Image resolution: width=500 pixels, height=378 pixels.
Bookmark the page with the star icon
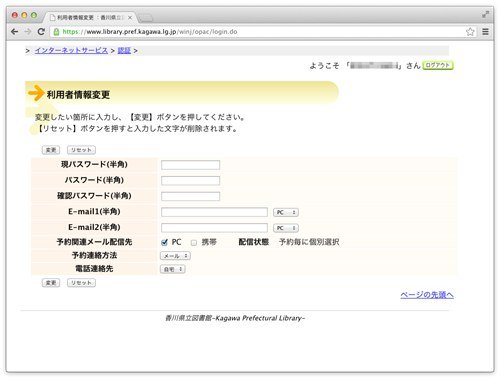pyautogui.click(x=470, y=32)
